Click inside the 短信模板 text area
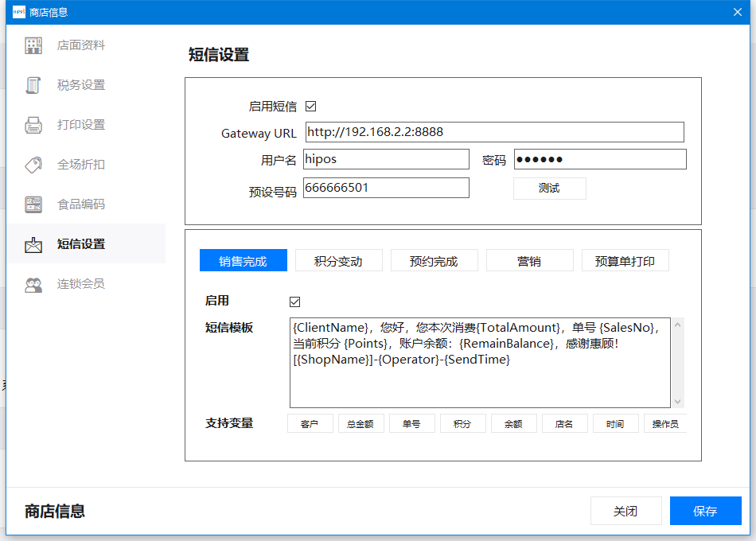The height and width of the screenshot is (541, 756). pyautogui.click(x=480, y=363)
